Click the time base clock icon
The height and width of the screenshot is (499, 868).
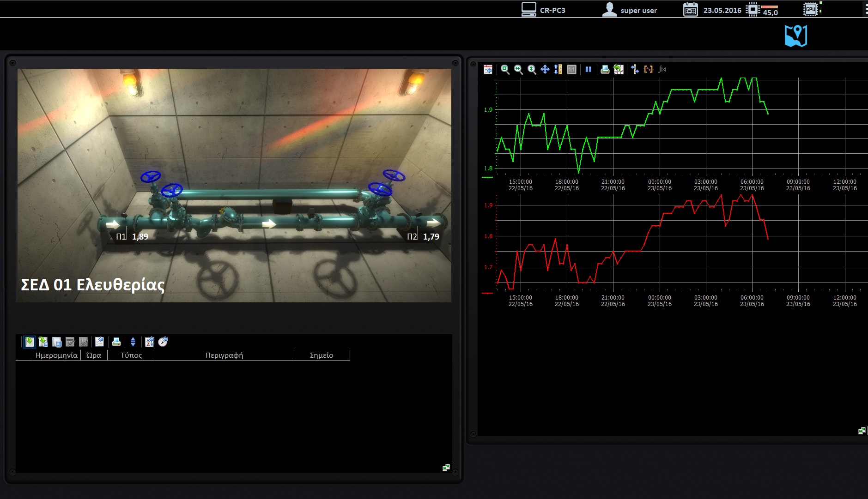coord(163,342)
